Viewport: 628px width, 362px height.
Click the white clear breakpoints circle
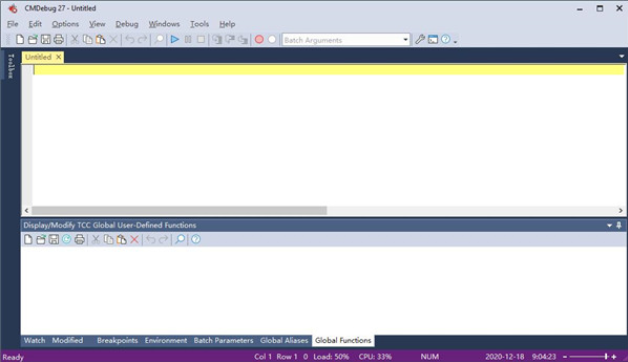272,39
